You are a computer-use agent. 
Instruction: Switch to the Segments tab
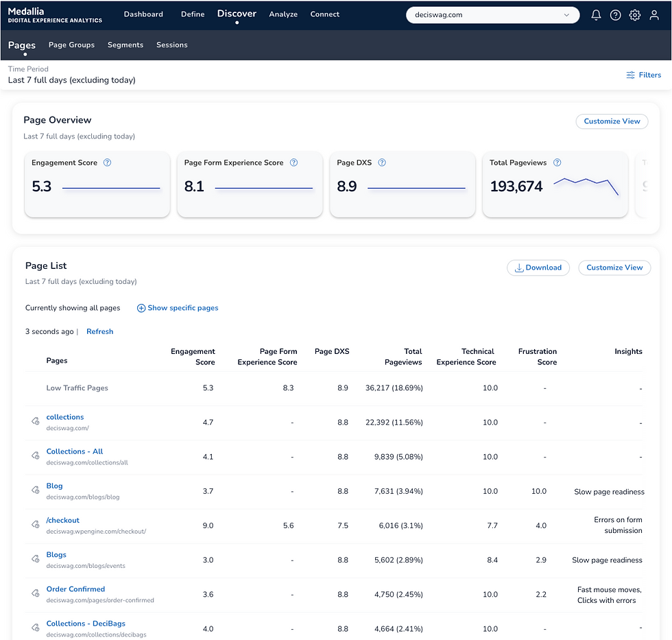point(125,45)
